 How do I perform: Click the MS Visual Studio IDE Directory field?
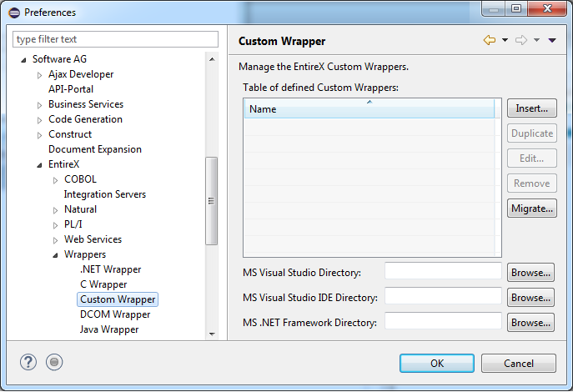[x=443, y=296]
